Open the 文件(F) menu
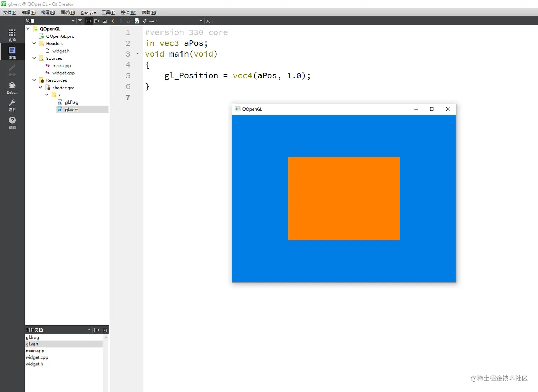 pos(10,12)
